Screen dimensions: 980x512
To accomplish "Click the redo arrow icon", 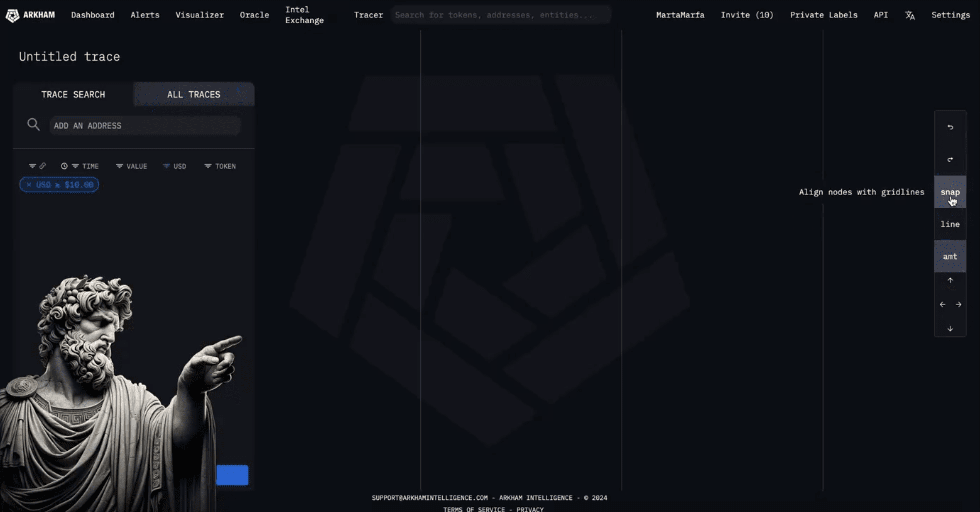I will point(950,159).
